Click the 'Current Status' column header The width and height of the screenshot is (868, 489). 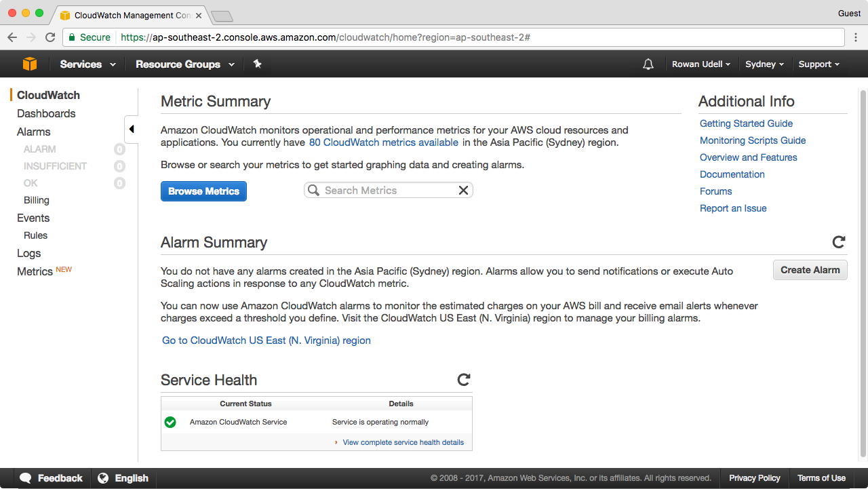pyautogui.click(x=245, y=404)
